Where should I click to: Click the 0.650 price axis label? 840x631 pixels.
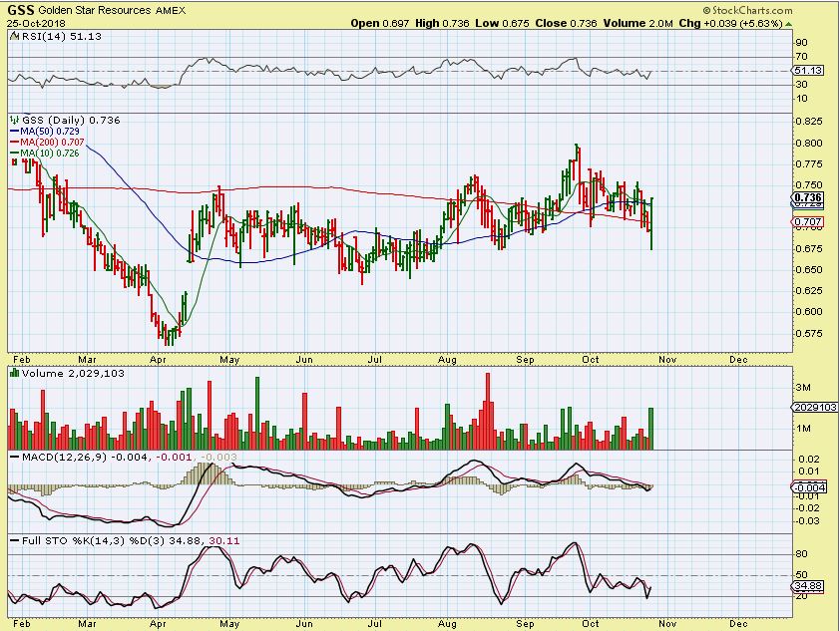pos(808,270)
